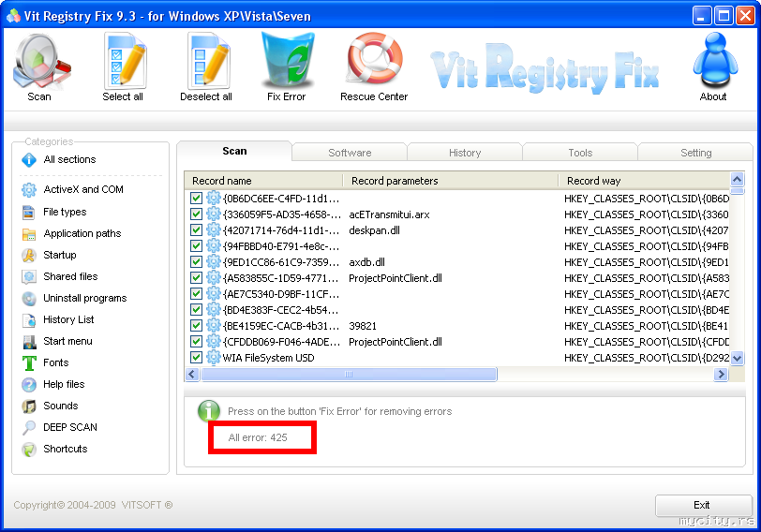
Task: Click the horizontal scrollbar right arrow
Action: point(721,374)
